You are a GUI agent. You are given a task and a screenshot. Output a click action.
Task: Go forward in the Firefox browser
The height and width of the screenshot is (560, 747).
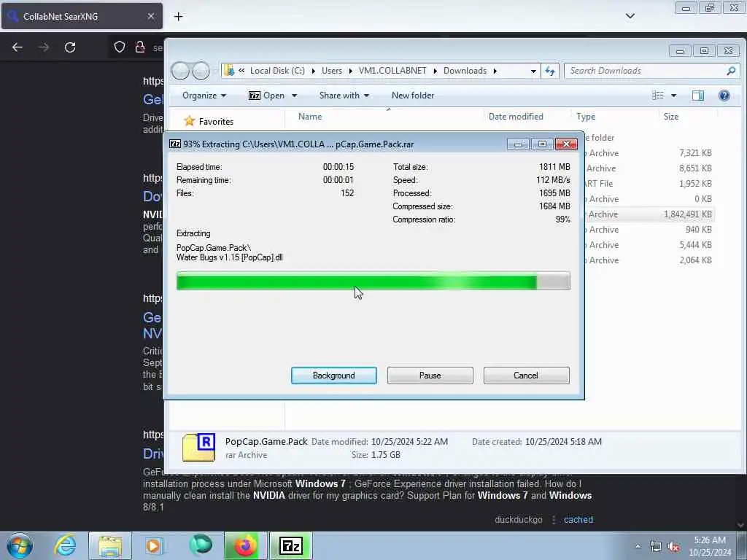[43, 47]
